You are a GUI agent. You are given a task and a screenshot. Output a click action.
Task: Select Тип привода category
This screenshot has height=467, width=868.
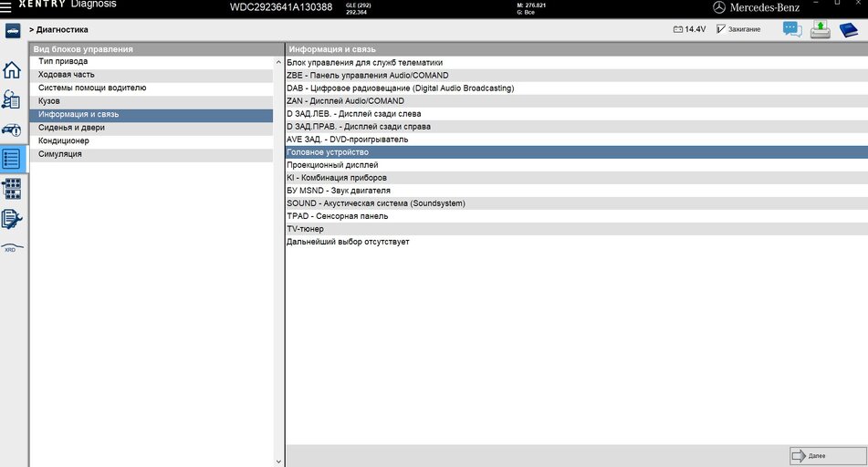pos(152,61)
